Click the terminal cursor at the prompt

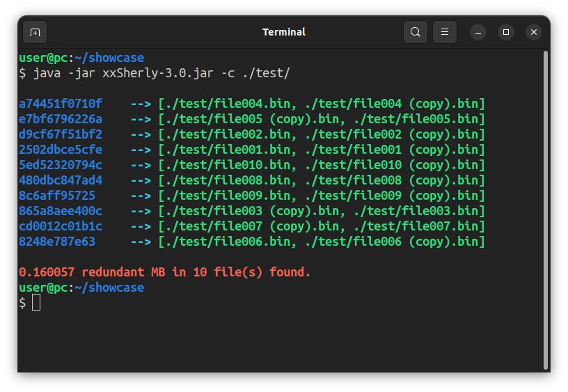[x=36, y=302]
